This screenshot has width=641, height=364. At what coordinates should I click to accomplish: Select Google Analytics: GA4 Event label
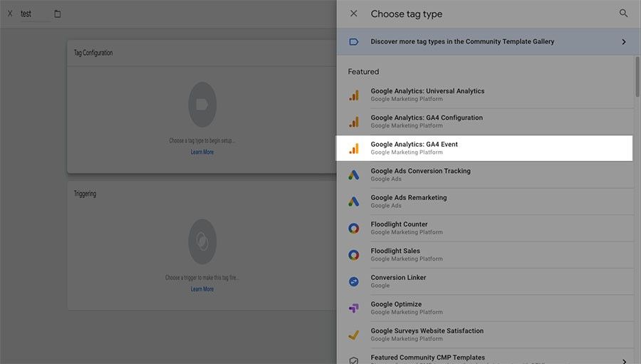(414, 144)
